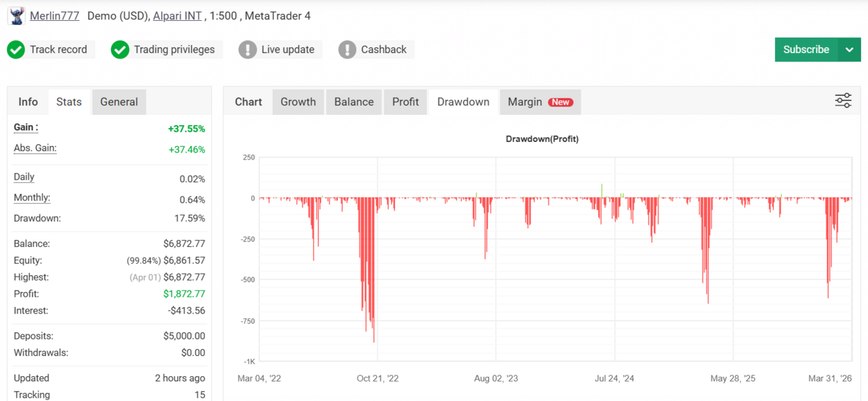The height and width of the screenshot is (401, 868).
Task: Switch to the General tab
Action: pos(119,102)
